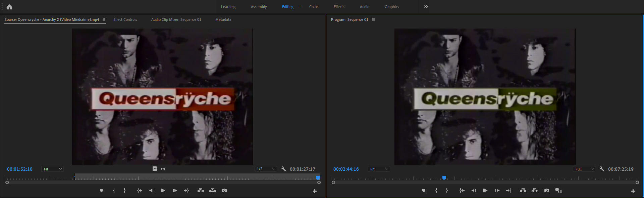Click the Extract button in Program monitor
Viewport: 644px width, 198px height.
[x=535, y=191]
